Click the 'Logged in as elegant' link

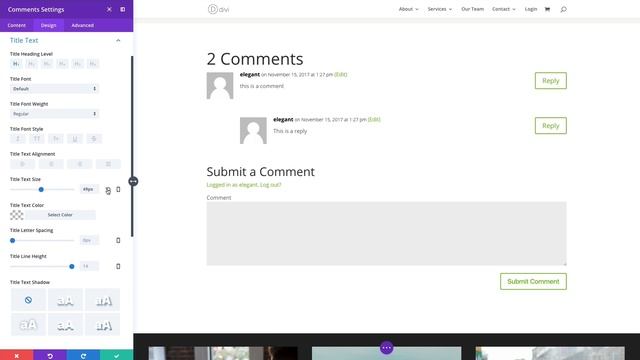click(x=232, y=185)
